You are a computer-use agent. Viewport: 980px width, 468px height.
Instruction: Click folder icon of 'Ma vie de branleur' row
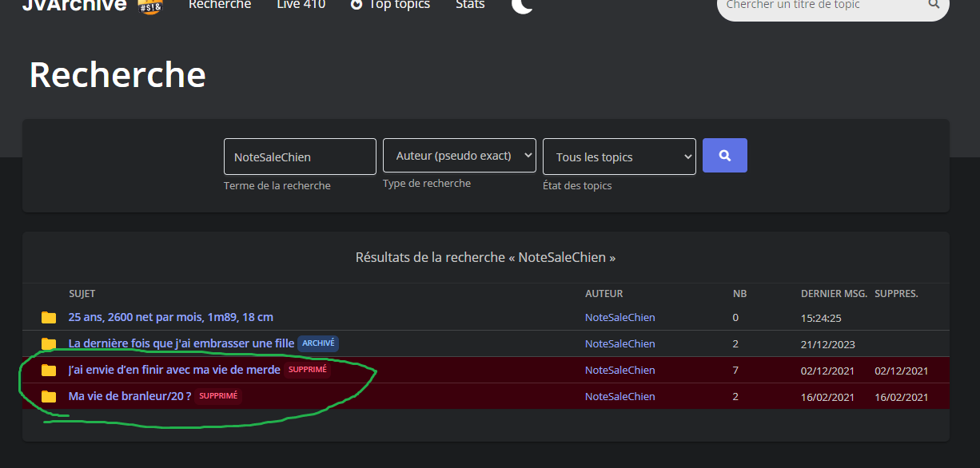point(49,397)
